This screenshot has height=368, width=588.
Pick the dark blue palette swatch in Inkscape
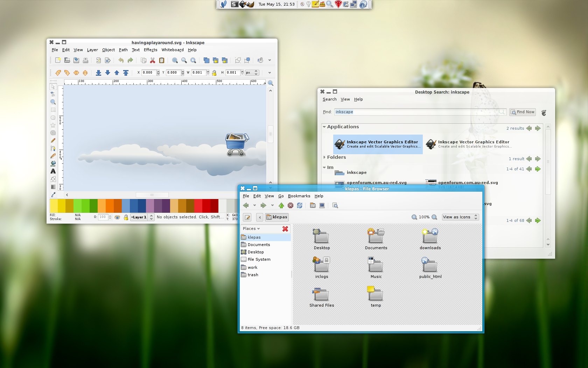pos(142,206)
